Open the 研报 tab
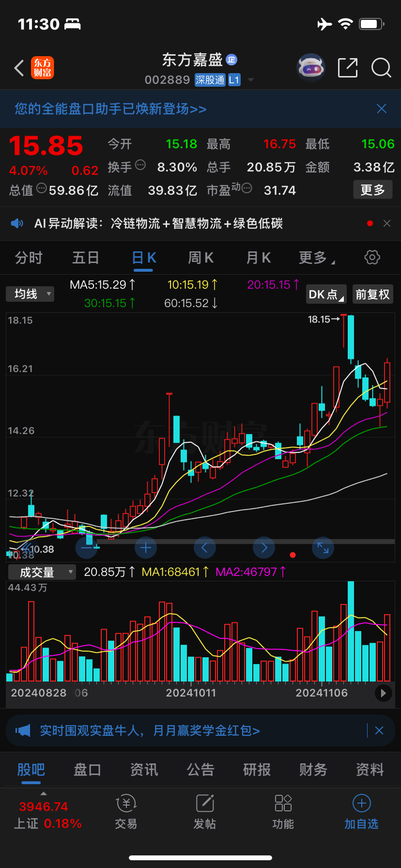This screenshot has height=868, width=401. click(x=257, y=770)
